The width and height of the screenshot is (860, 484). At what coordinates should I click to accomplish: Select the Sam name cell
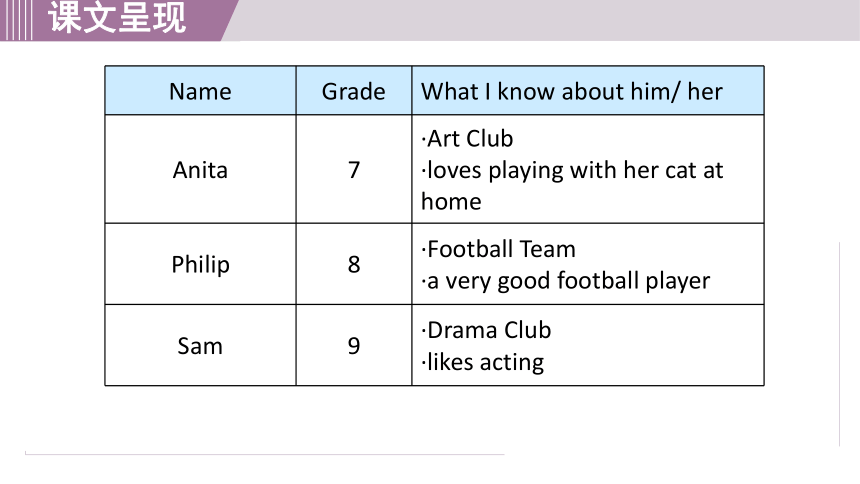click(200, 345)
